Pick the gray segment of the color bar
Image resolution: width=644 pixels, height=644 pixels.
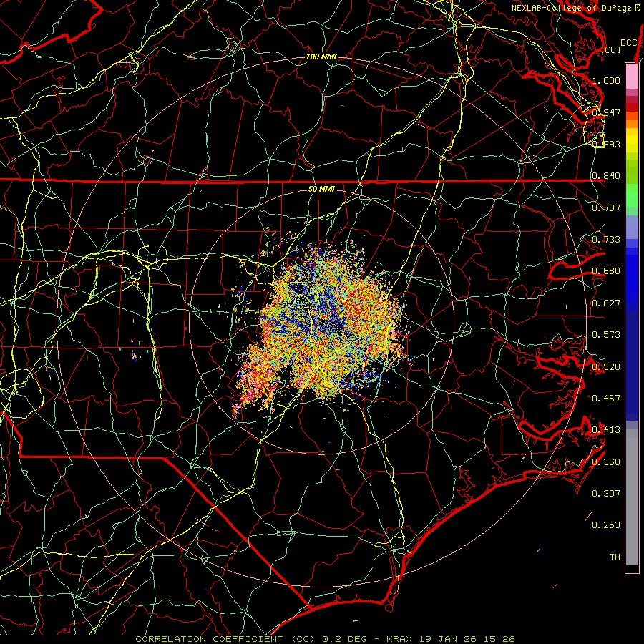(632, 497)
